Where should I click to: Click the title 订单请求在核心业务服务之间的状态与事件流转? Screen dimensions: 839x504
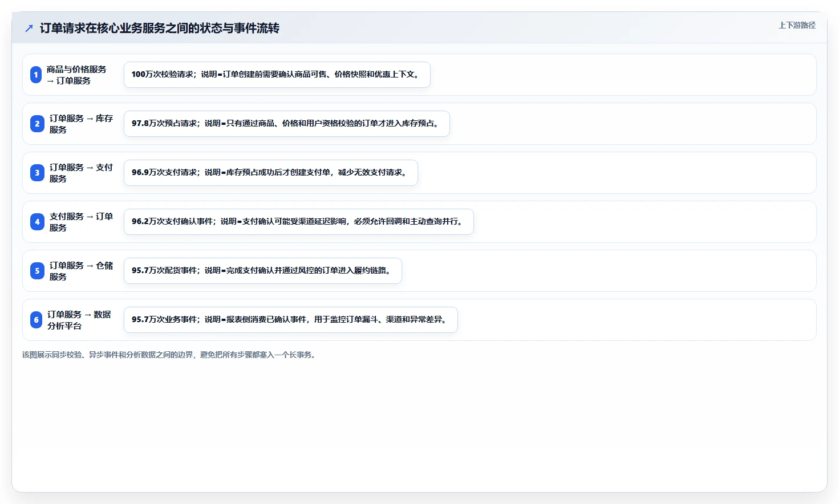(159, 28)
